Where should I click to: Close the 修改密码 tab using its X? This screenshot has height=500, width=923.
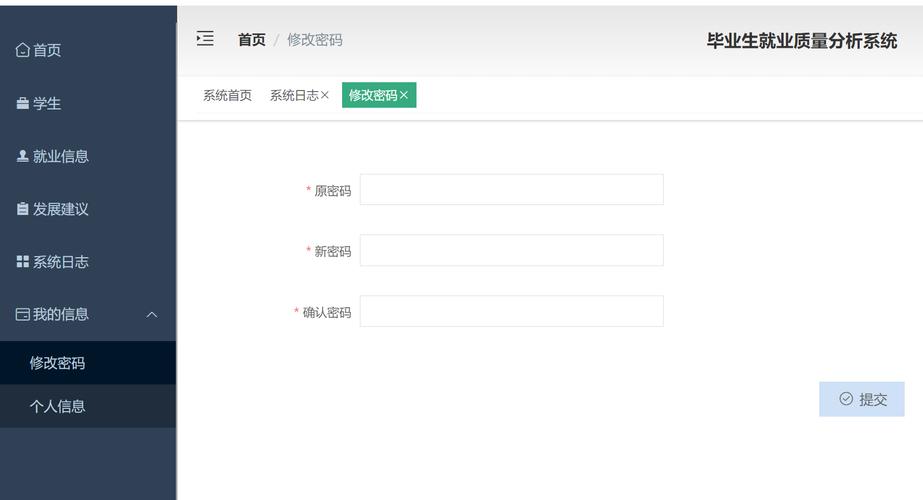[x=404, y=96]
